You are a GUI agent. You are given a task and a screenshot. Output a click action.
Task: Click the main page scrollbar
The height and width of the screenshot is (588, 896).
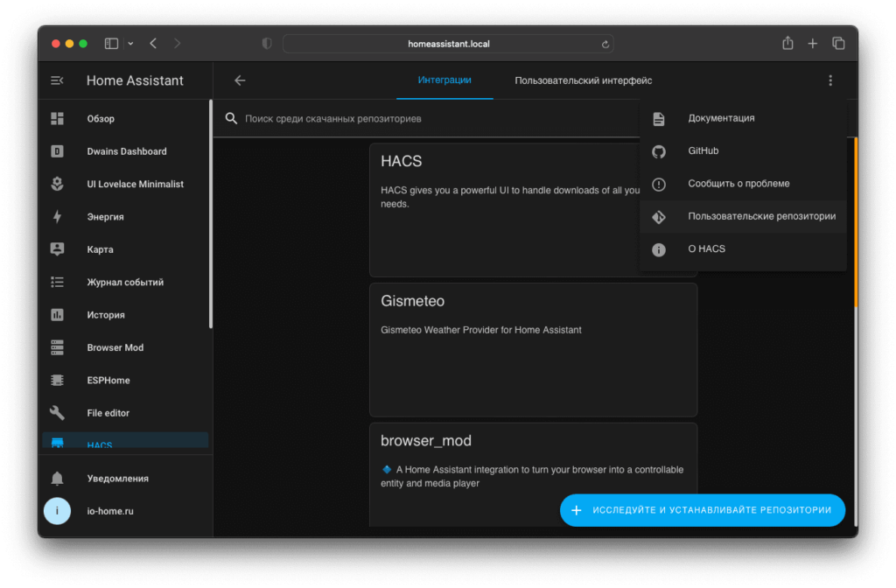856,223
